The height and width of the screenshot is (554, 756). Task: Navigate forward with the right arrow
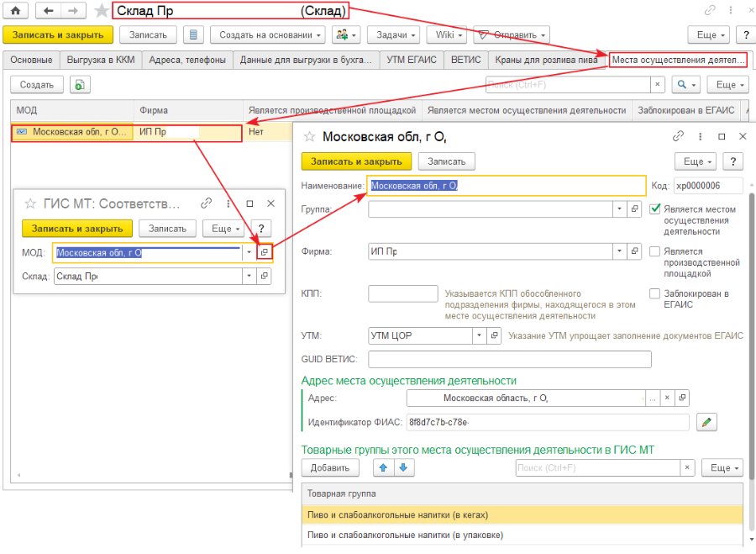click(73, 11)
